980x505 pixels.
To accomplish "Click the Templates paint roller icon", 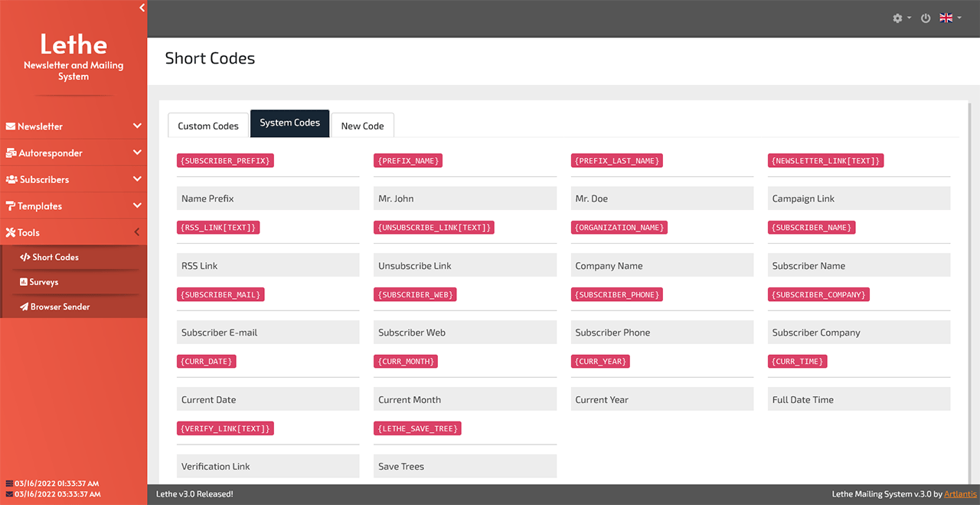I will pyautogui.click(x=11, y=206).
